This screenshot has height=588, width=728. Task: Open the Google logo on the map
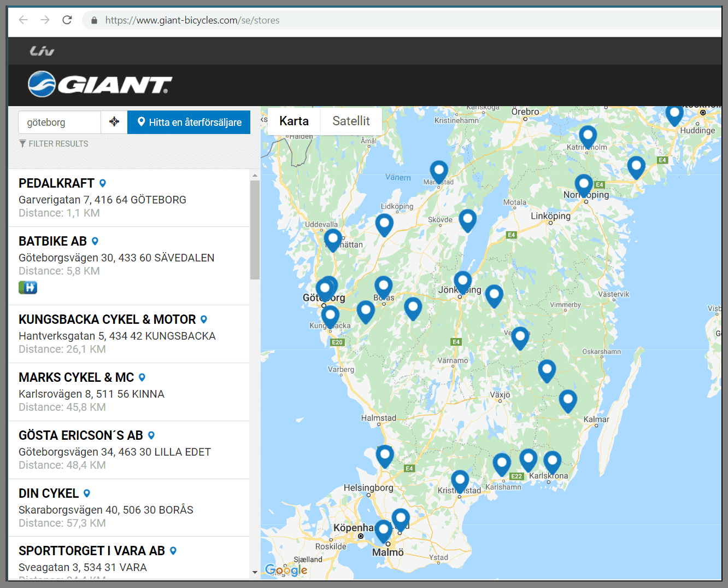pyautogui.click(x=286, y=570)
